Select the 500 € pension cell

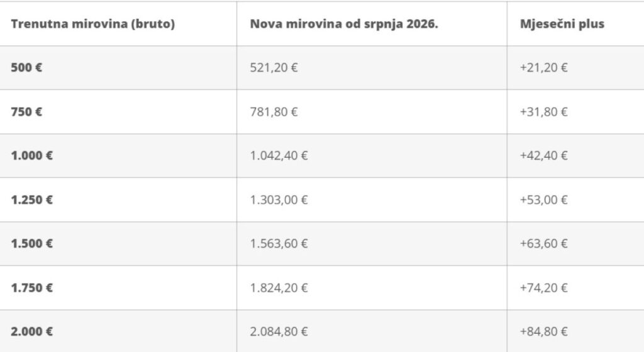tap(26, 68)
